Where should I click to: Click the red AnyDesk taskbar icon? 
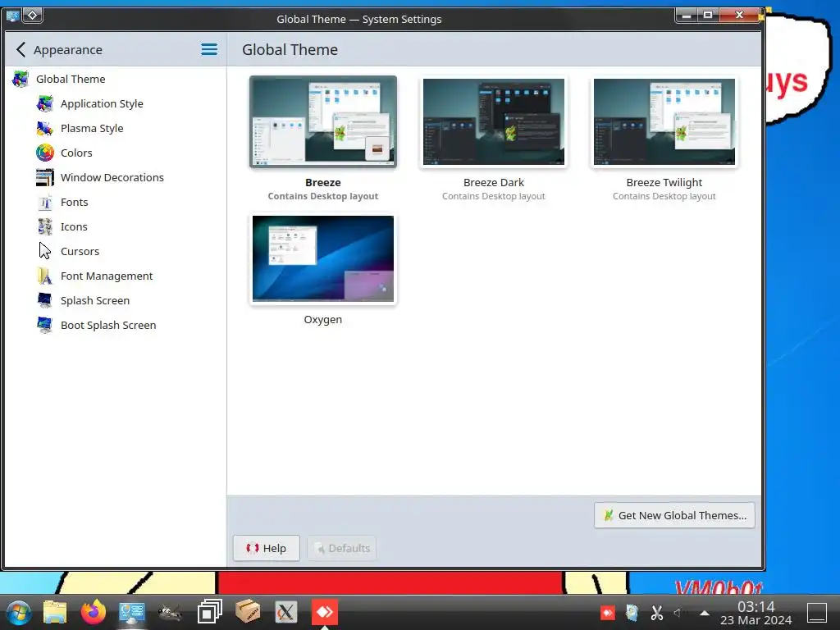[x=325, y=612]
